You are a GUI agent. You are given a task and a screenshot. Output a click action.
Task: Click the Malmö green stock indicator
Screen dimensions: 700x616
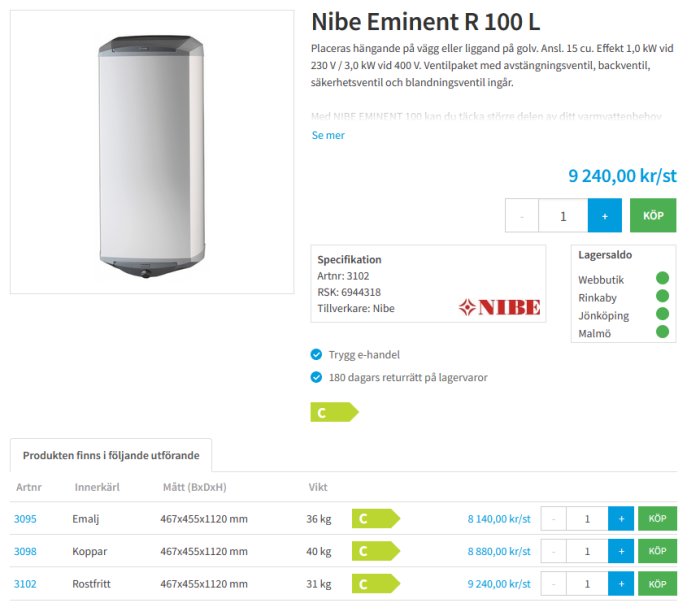point(662,332)
